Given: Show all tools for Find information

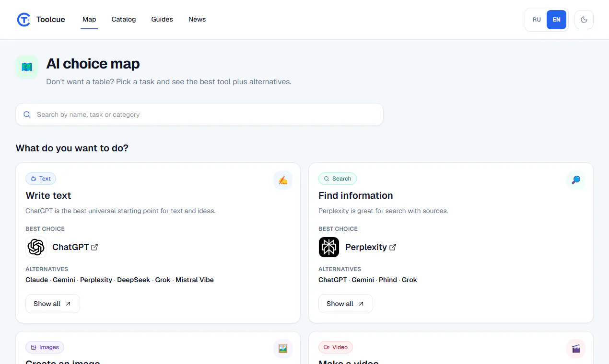Looking at the screenshot, I should [x=346, y=304].
